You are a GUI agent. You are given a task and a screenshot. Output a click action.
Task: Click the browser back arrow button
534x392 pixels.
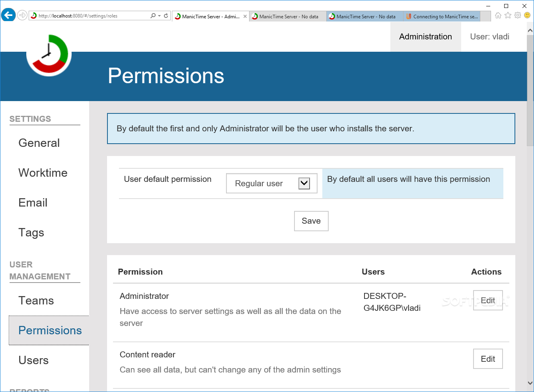8,16
